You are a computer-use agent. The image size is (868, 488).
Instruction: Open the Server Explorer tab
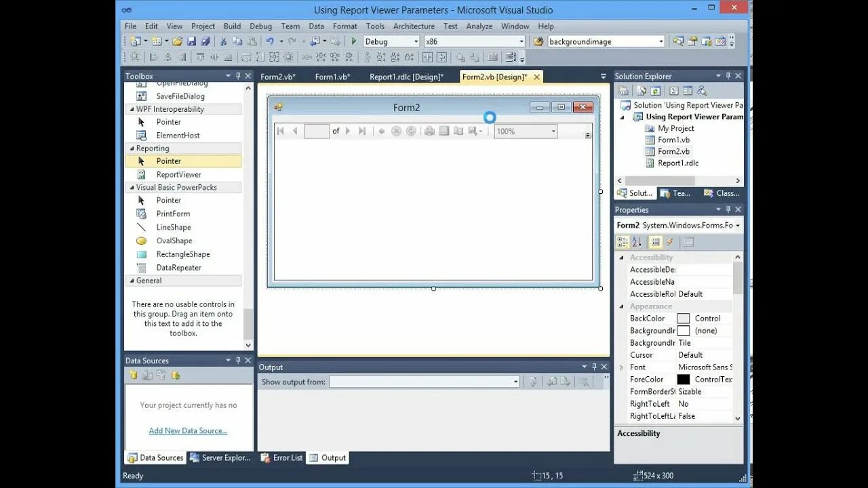[220, 457]
